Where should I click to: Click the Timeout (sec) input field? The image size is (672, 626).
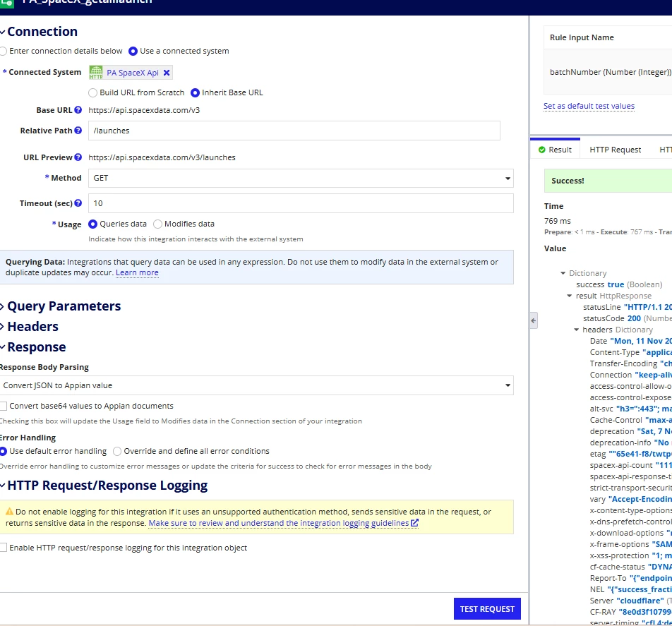pyautogui.click(x=301, y=203)
